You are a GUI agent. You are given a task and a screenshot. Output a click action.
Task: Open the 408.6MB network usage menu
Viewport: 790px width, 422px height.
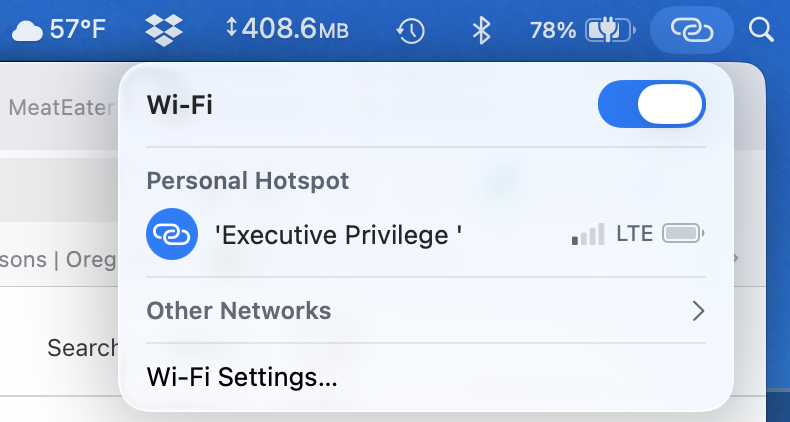click(288, 30)
